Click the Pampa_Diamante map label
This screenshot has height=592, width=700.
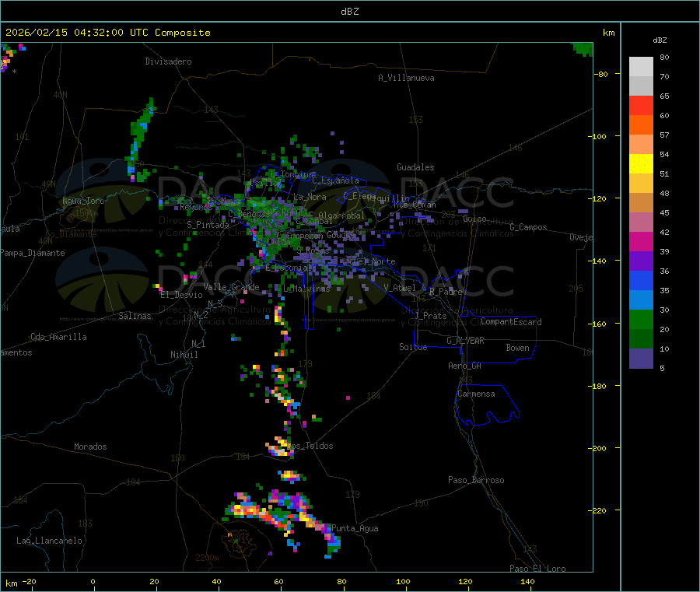[x=33, y=253]
